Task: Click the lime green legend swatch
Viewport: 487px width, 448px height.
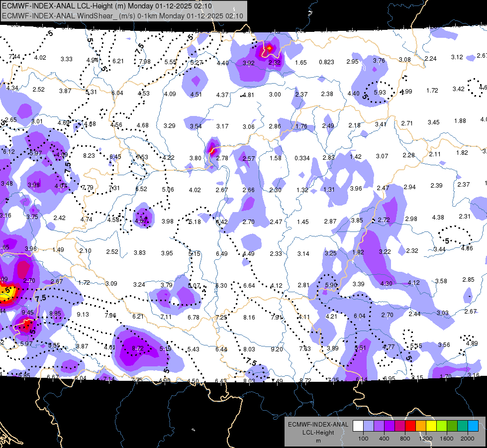Action: point(442,426)
